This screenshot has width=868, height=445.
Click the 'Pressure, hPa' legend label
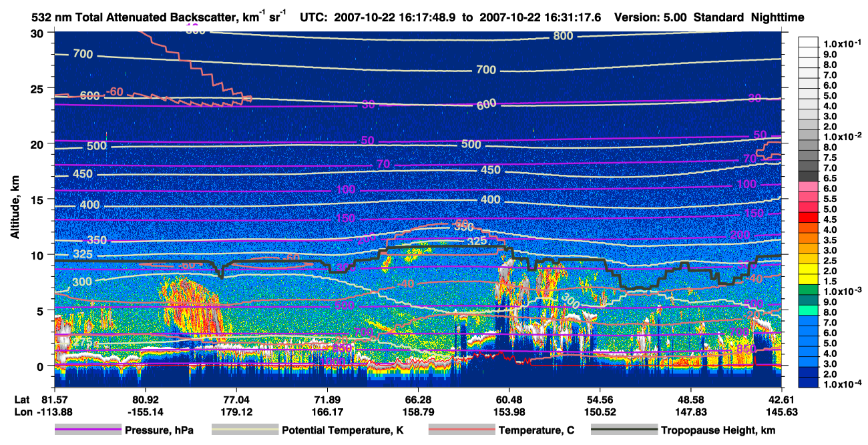160,430
